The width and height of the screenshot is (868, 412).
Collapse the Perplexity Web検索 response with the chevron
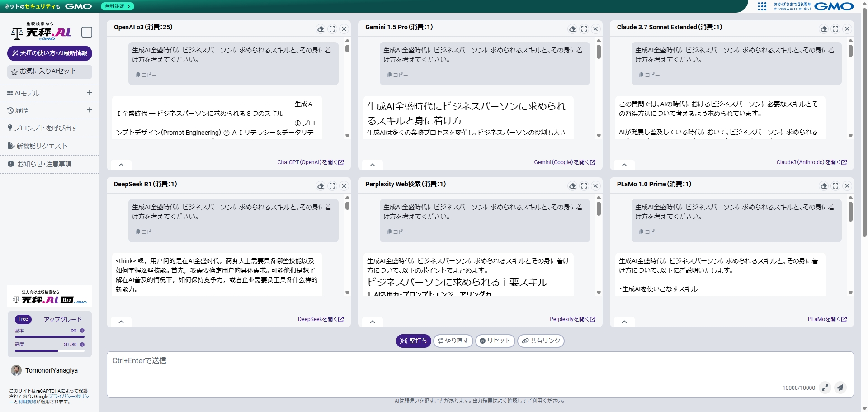[x=373, y=322]
